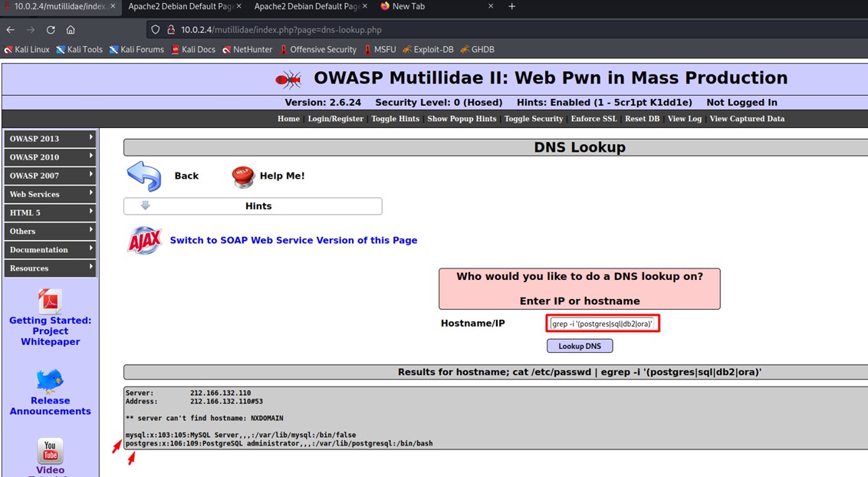Click the mysql passwd output line

tap(240, 435)
